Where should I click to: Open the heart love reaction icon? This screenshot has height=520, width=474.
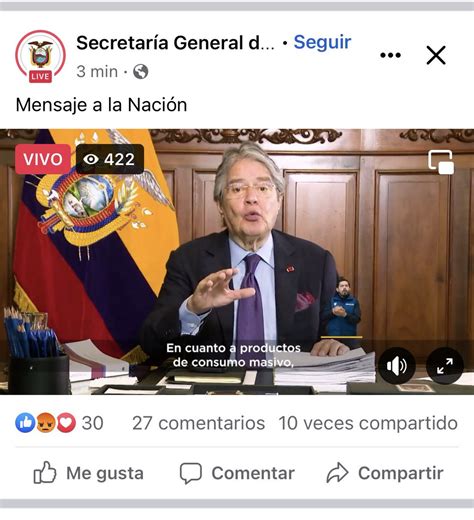click(x=66, y=423)
